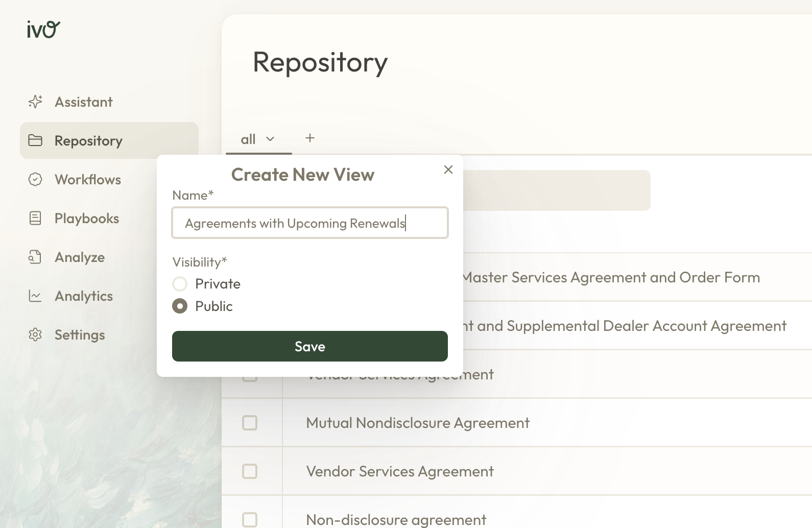The image size is (812, 528).
Task: Click the Analytics chart icon
Action: point(35,296)
